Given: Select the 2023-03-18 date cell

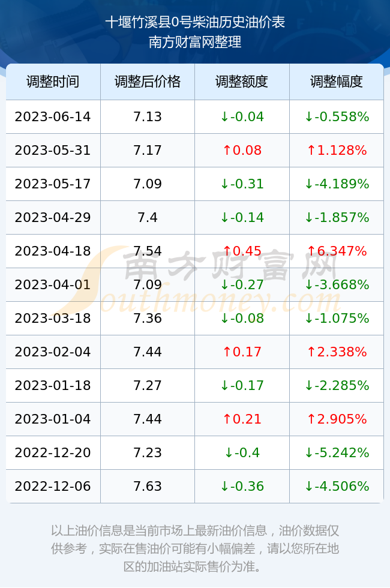Looking at the screenshot, I should pos(53,319).
